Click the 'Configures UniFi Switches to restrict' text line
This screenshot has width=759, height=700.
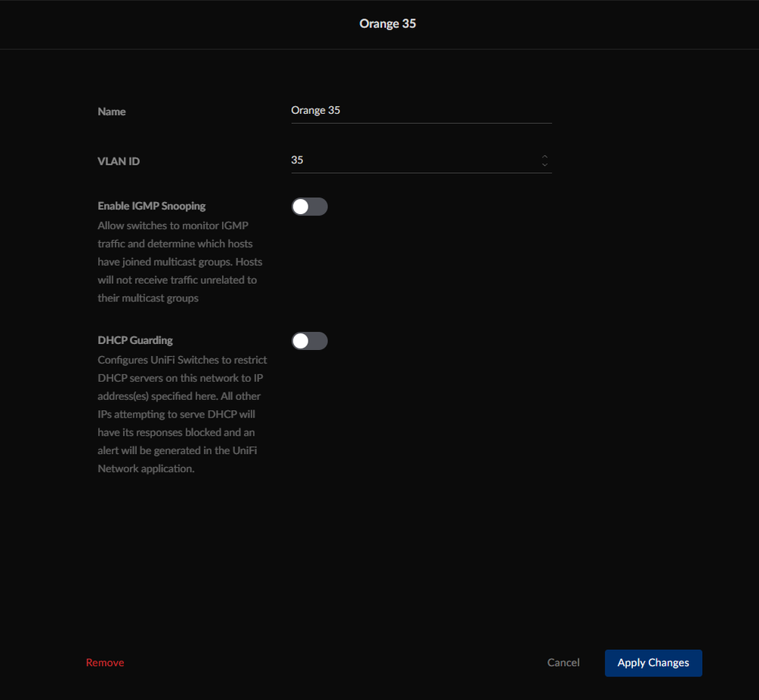[182, 360]
